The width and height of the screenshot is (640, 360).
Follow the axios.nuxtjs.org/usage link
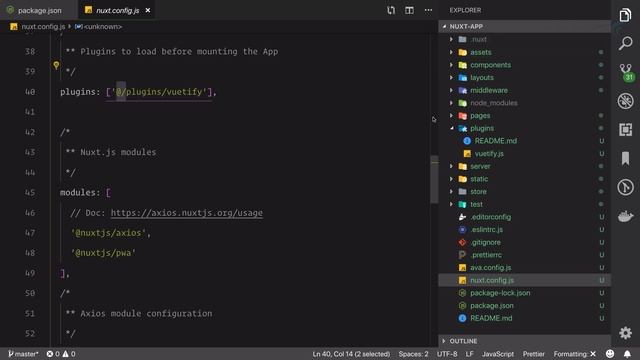(187, 213)
